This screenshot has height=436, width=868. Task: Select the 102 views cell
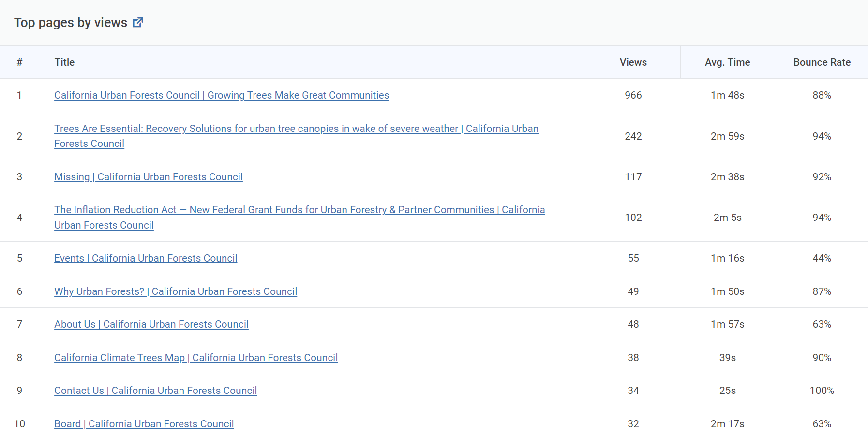633,218
